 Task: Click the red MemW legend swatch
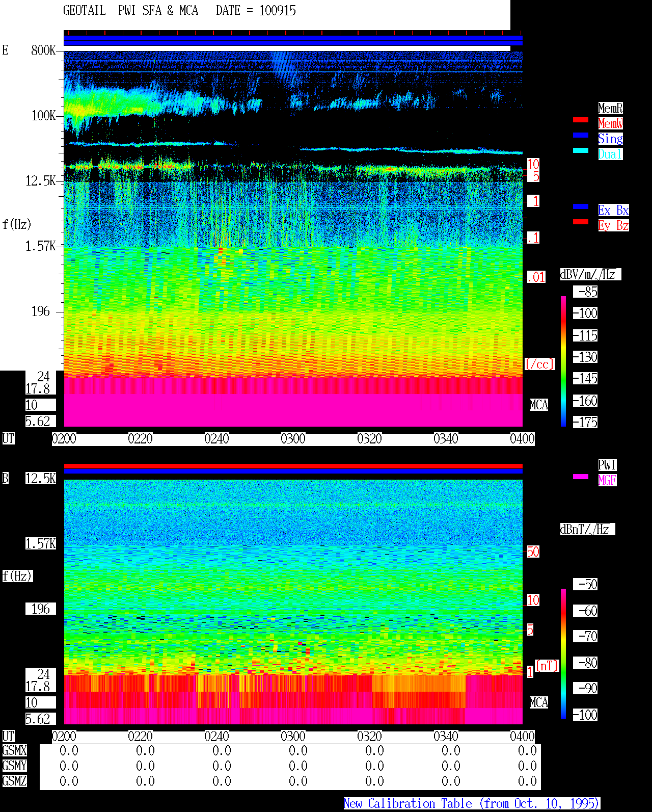pyautogui.click(x=581, y=120)
